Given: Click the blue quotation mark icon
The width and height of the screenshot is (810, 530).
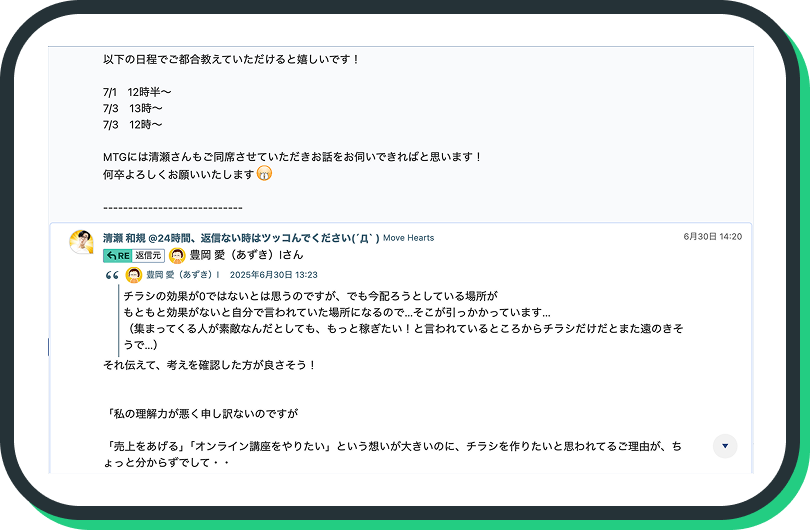Looking at the screenshot, I should click(112, 275).
